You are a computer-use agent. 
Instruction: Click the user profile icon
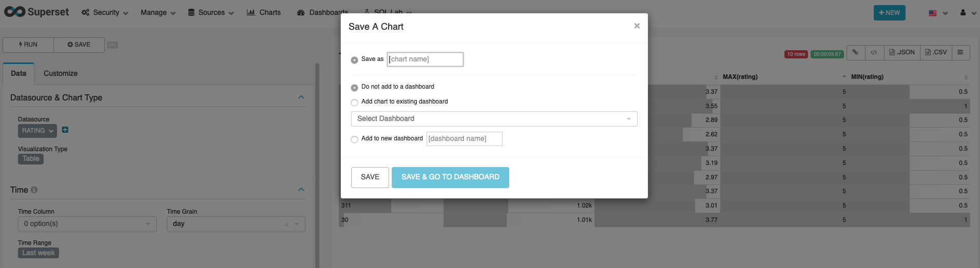pos(963,13)
